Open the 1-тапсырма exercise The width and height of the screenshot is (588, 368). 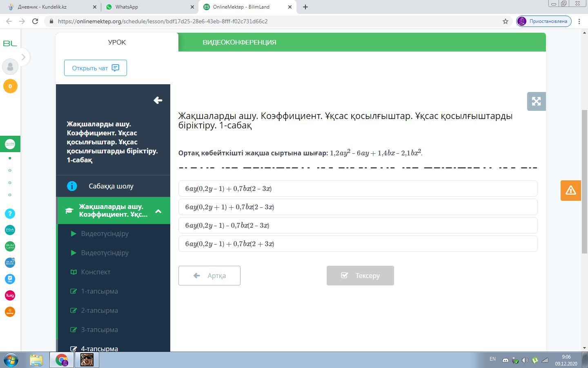[x=99, y=291]
